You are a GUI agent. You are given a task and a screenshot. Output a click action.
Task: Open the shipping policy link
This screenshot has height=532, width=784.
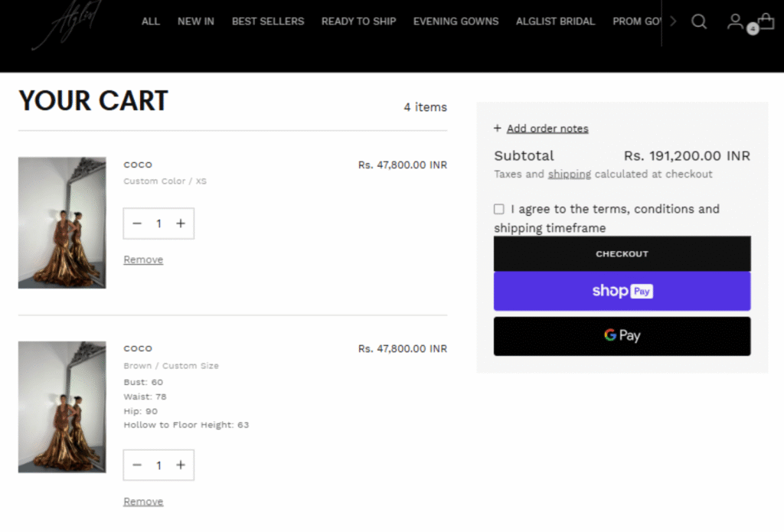tap(569, 175)
